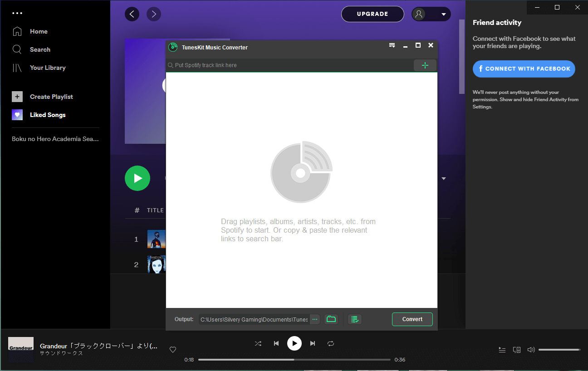Skip to next track
Image resolution: width=588 pixels, height=371 pixels.
point(313,343)
